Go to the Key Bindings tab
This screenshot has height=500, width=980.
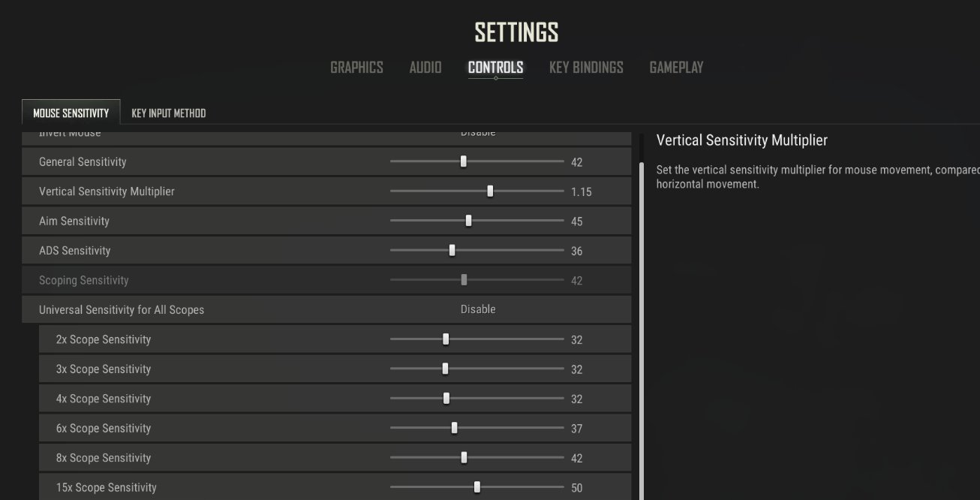click(x=586, y=68)
